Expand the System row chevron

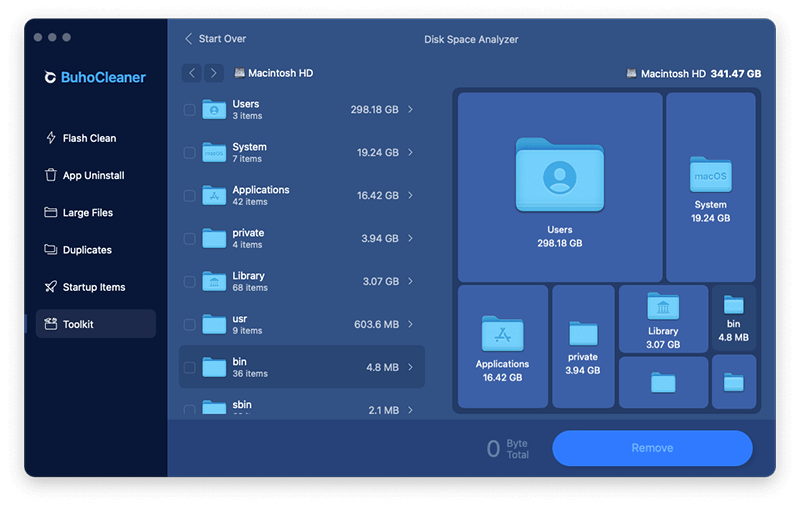click(x=410, y=152)
